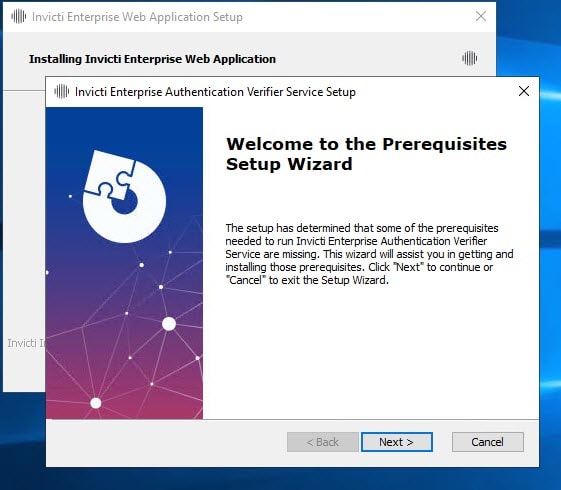Click the partially hidden Invicti text at bottom-left

coord(26,343)
